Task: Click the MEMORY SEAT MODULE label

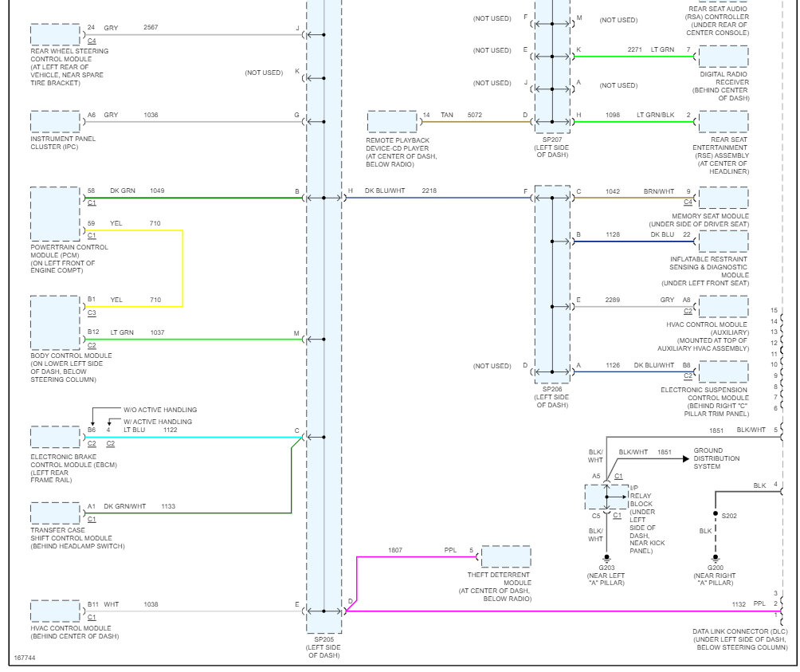Action: (699, 221)
